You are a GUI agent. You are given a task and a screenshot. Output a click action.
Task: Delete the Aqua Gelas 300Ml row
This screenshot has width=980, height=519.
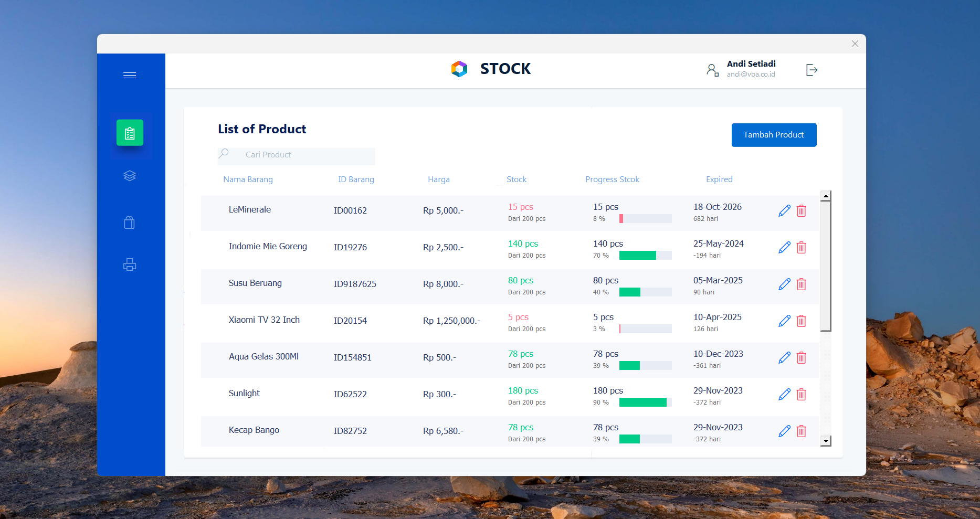point(801,358)
